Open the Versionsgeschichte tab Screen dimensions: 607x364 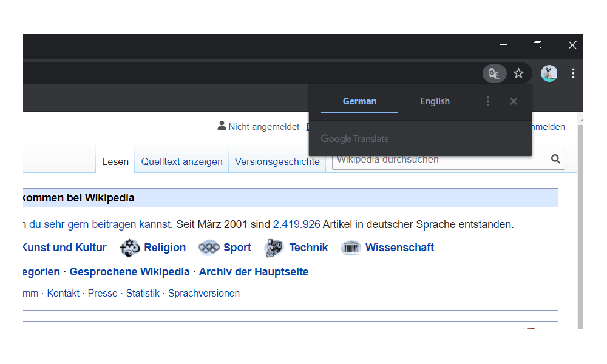[277, 161]
